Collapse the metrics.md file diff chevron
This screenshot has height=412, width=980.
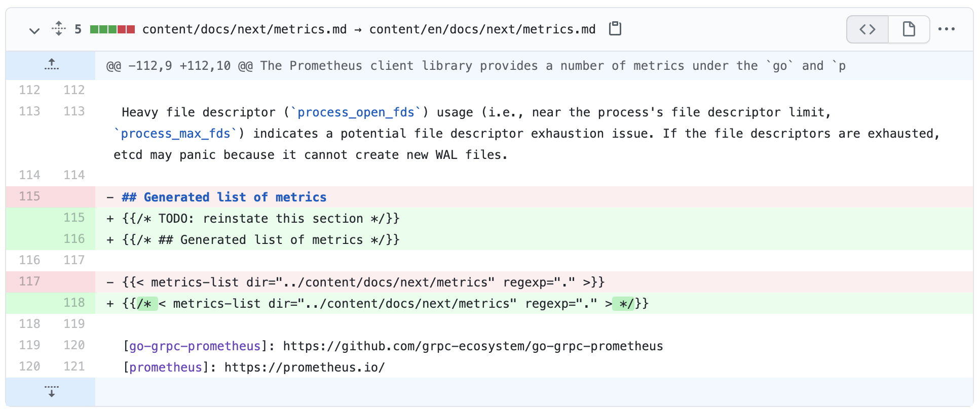tap(34, 30)
